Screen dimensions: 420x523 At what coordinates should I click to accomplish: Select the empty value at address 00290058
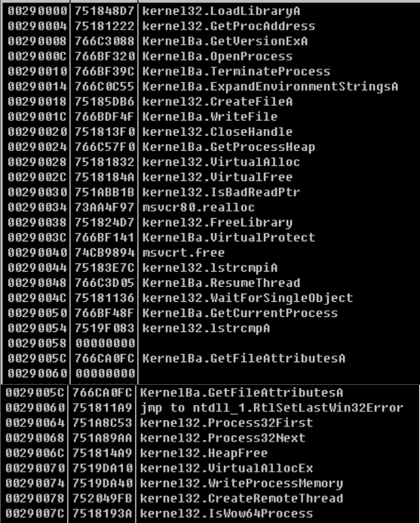104,343
